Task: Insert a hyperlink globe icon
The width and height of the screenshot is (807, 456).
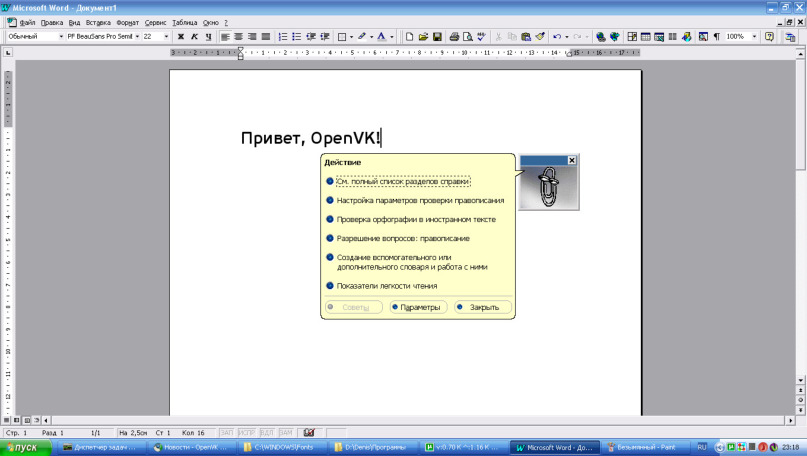Action: tap(600, 37)
